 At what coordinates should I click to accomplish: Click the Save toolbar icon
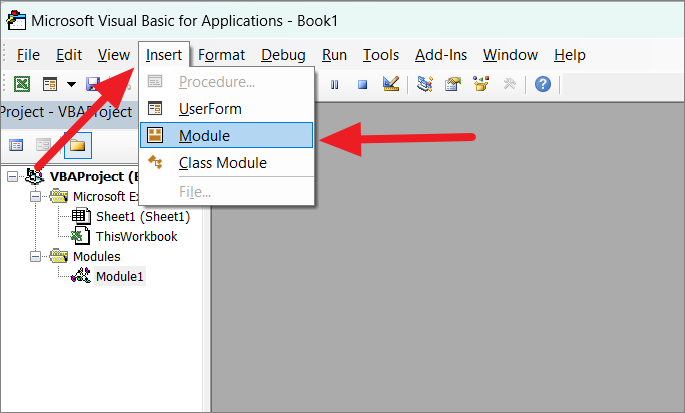click(x=93, y=83)
